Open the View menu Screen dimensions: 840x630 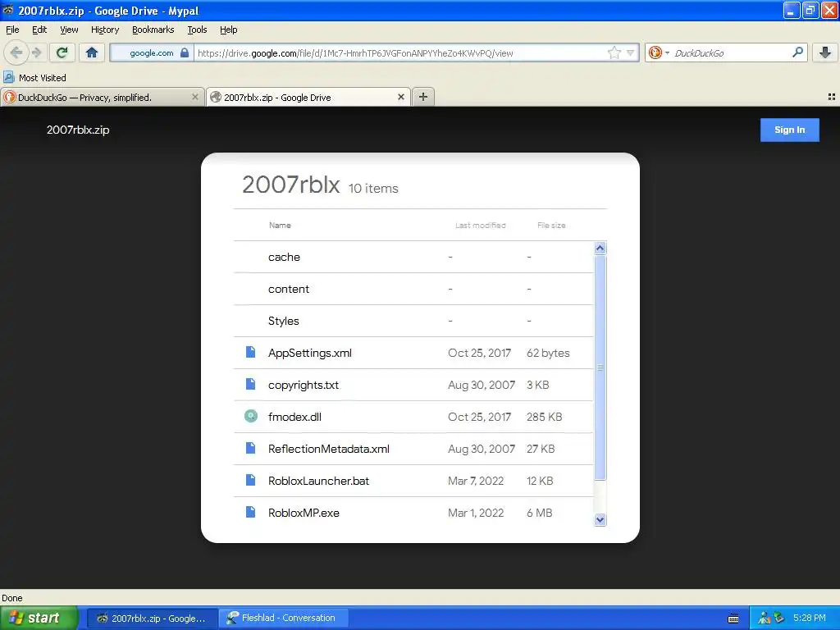[69, 30]
